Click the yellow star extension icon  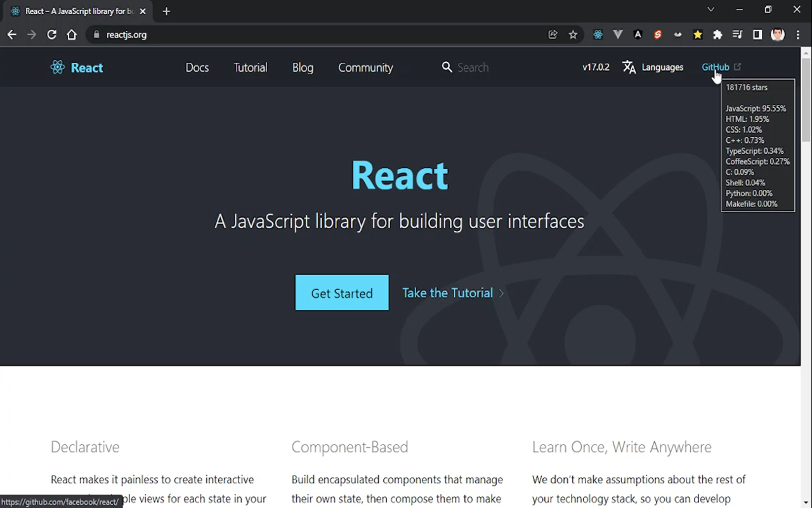[x=698, y=35]
